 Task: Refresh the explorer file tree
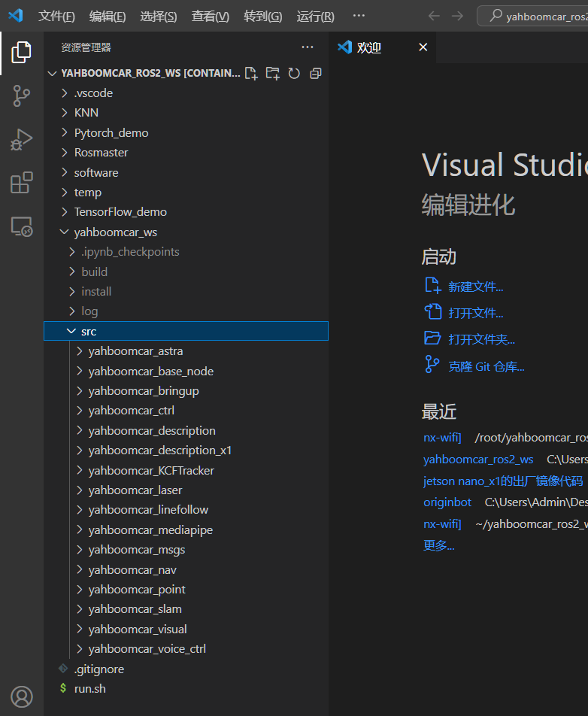point(294,73)
